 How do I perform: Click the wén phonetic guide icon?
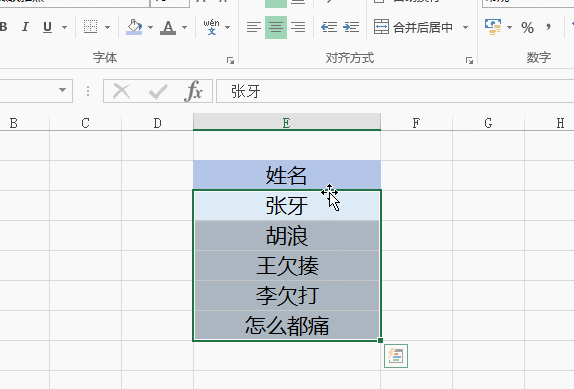point(211,27)
